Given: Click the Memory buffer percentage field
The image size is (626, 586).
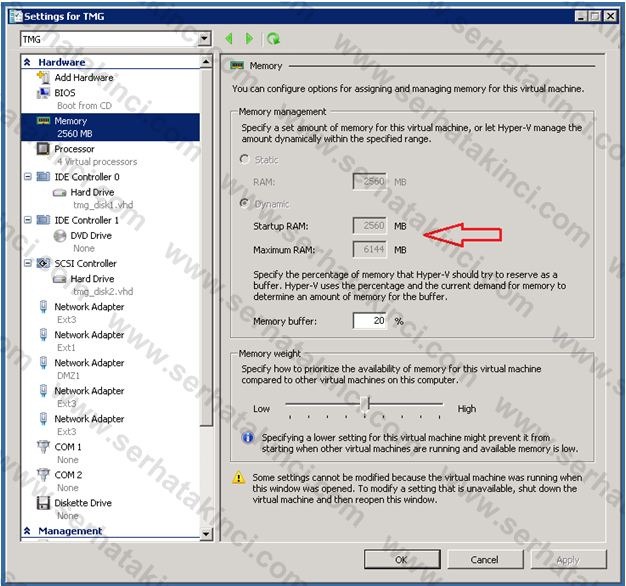Looking at the screenshot, I should 370,321.
